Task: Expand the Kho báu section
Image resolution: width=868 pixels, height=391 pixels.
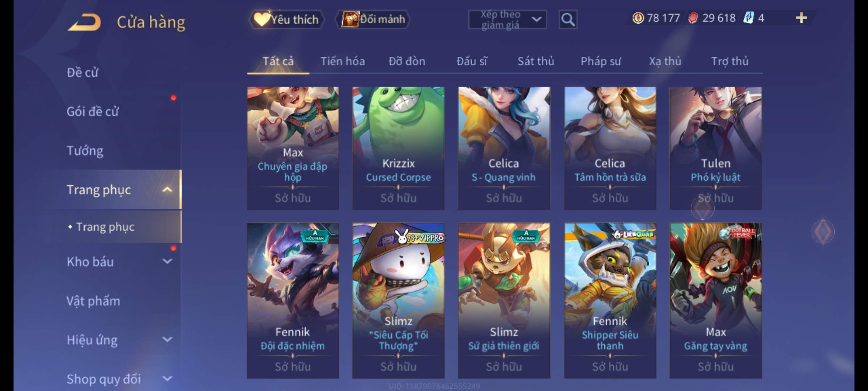Action: pyautogui.click(x=167, y=261)
